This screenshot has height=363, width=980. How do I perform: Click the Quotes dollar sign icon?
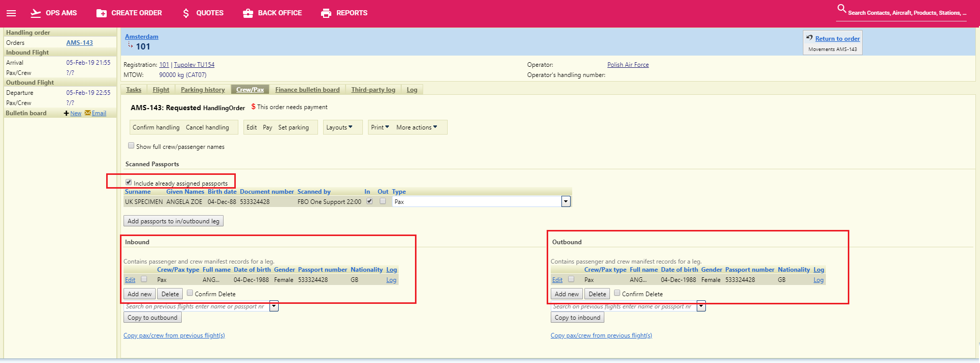[x=186, y=13]
